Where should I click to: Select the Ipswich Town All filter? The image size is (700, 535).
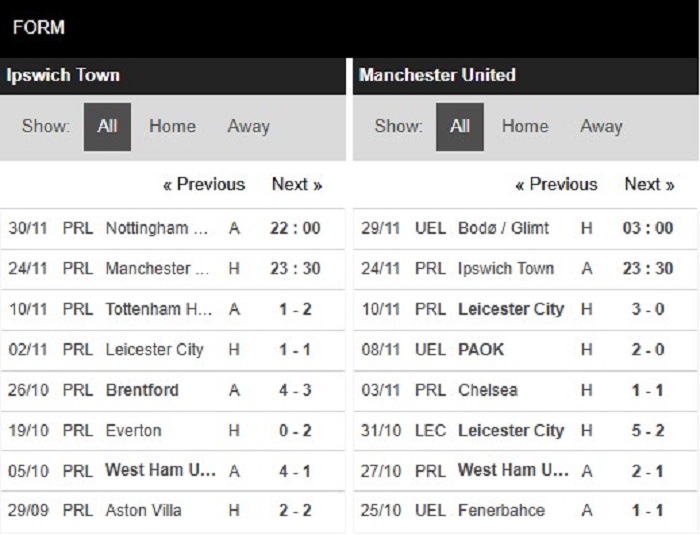[x=107, y=127]
